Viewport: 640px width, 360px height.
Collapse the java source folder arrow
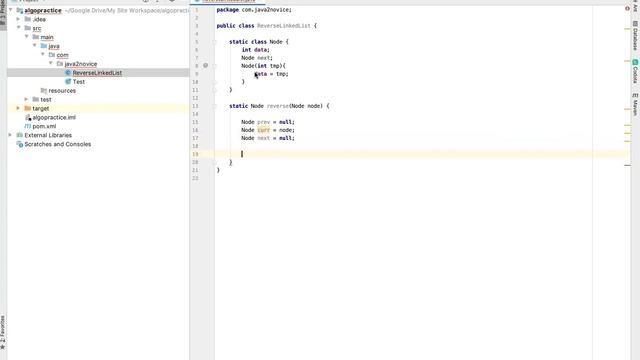coord(35,46)
